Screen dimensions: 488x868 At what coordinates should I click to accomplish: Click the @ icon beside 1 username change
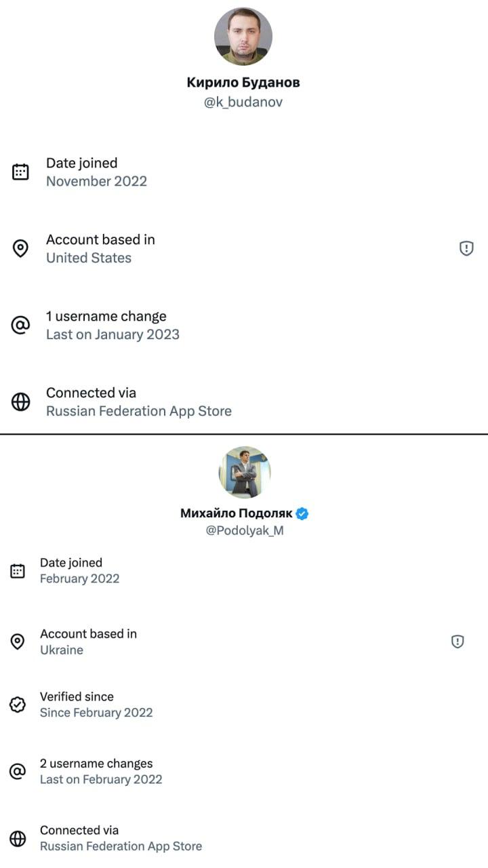point(21,325)
